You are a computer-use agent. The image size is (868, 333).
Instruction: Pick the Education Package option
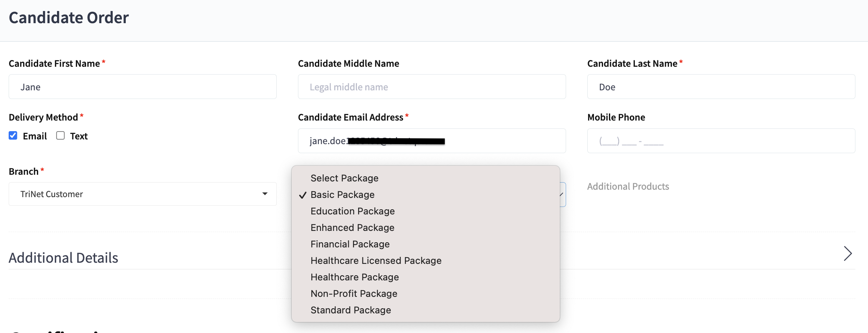click(352, 211)
